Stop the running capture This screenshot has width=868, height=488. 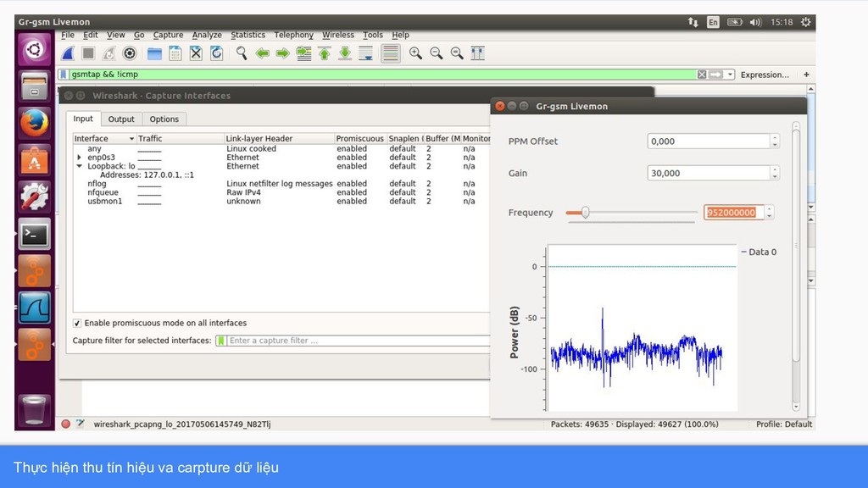pos(88,53)
